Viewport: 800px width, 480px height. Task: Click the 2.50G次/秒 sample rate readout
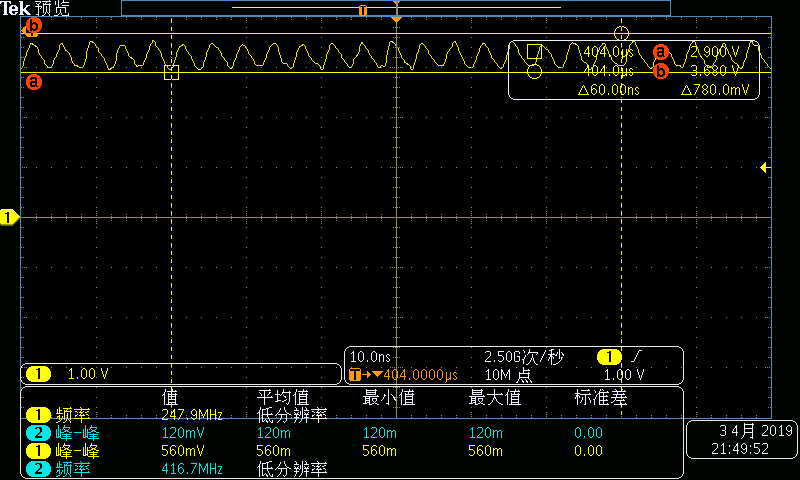coord(523,357)
